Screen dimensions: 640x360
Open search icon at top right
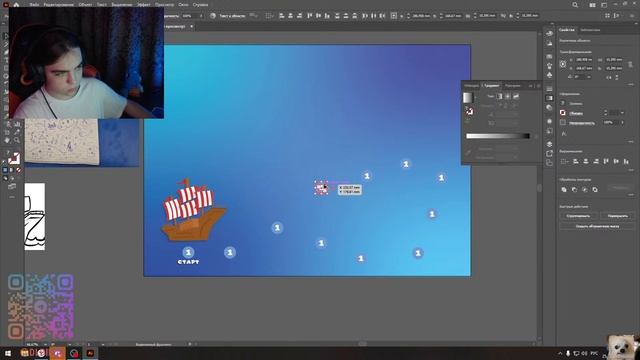575,5
